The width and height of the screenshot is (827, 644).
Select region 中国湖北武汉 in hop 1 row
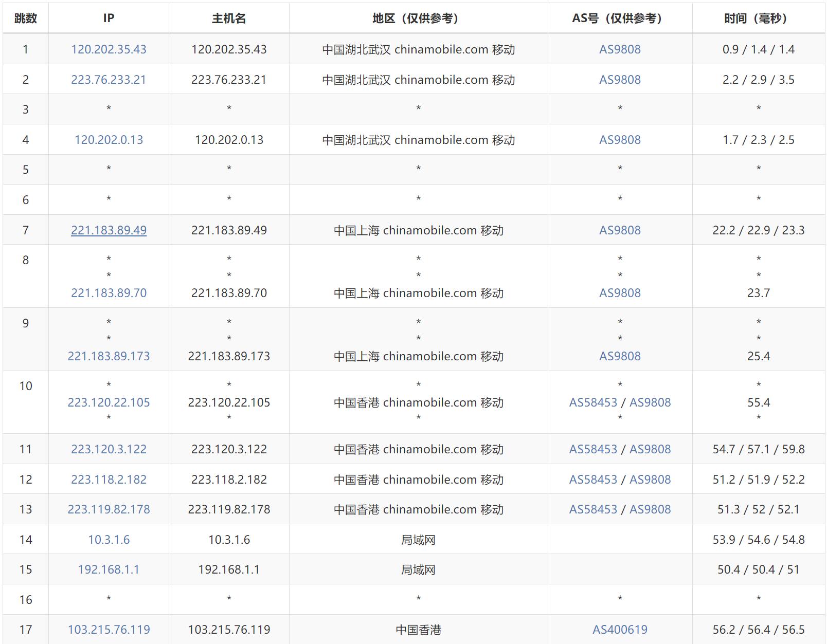pyautogui.click(x=356, y=49)
